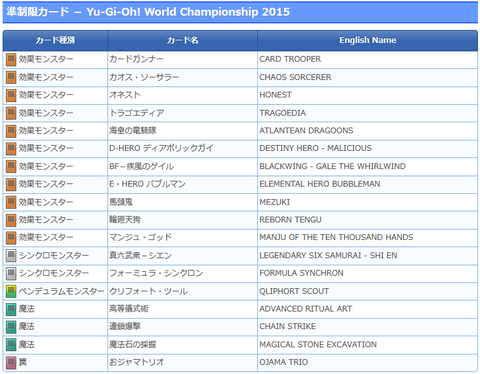Click the yellow-green pendulum icon in QLIPHORT SCOUT row
The height and width of the screenshot is (374, 480).
click(x=11, y=292)
